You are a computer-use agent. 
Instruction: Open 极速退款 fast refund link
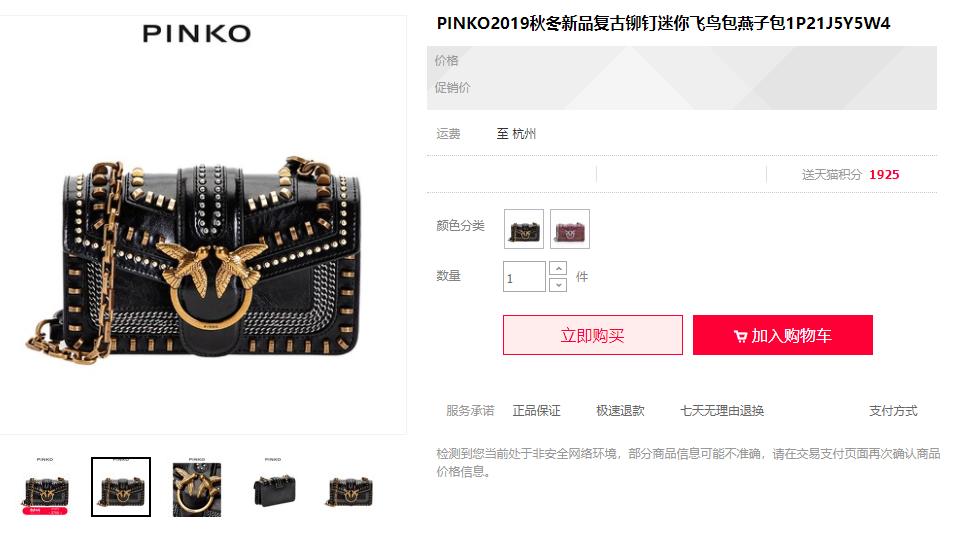tap(620, 410)
